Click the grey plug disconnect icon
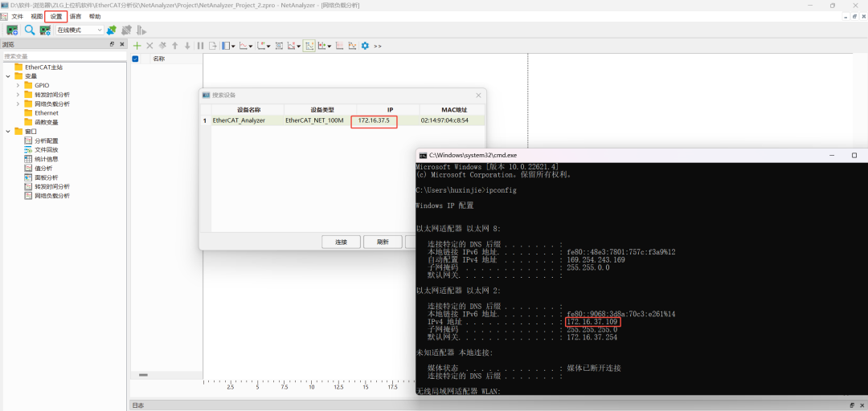 tap(126, 30)
